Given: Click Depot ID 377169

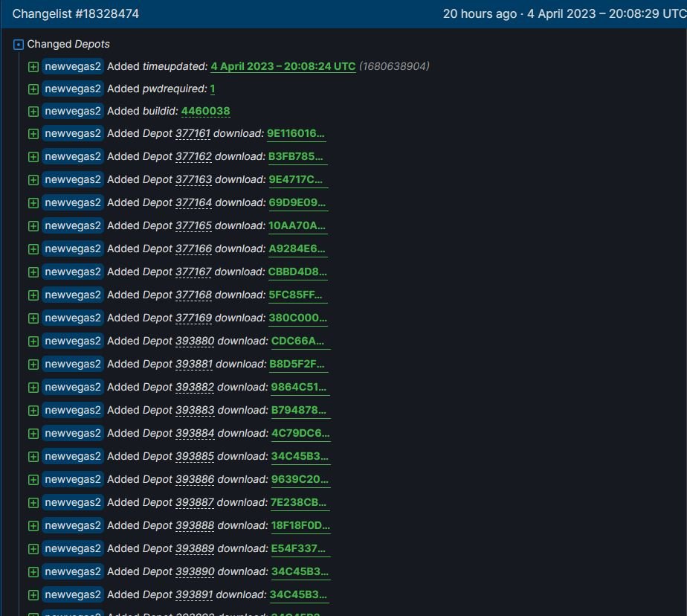Looking at the screenshot, I should click(193, 318).
